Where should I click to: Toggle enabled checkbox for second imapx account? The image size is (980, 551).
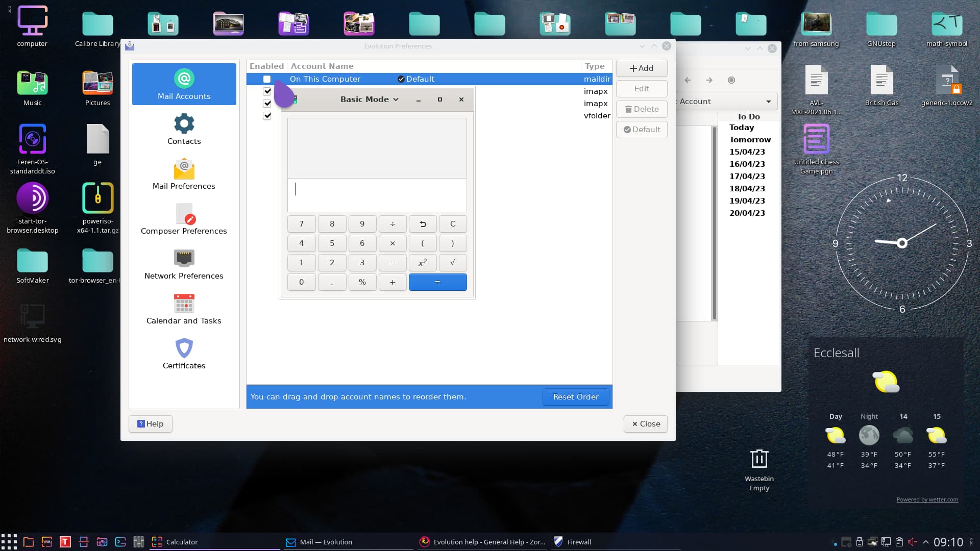tap(267, 103)
